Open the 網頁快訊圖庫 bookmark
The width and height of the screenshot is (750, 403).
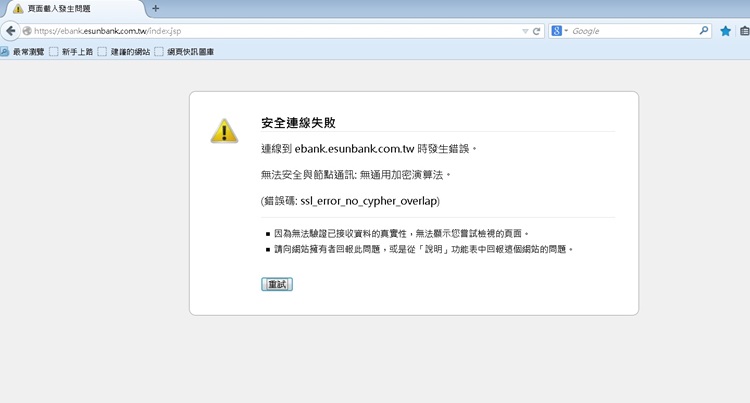[x=184, y=51]
